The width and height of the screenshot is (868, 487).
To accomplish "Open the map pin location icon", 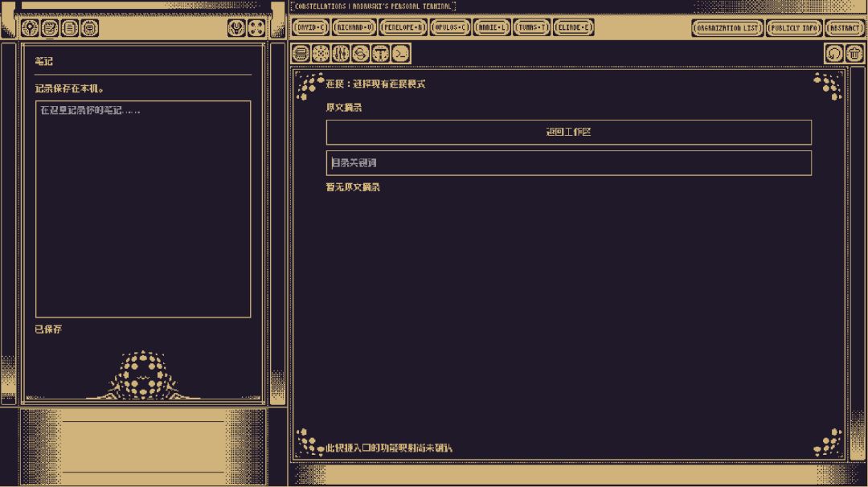I will (x=30, y=27).
